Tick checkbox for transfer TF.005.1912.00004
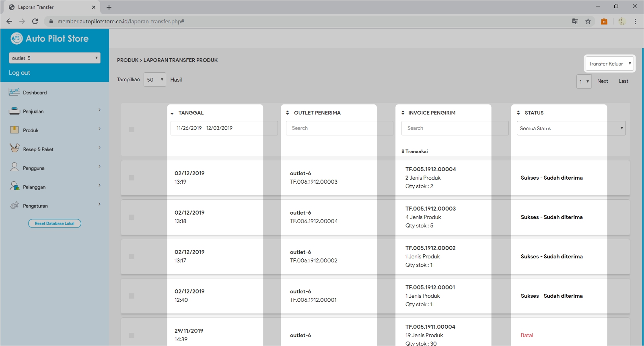Viewport: 644px width, 346px height. point(132,178)
